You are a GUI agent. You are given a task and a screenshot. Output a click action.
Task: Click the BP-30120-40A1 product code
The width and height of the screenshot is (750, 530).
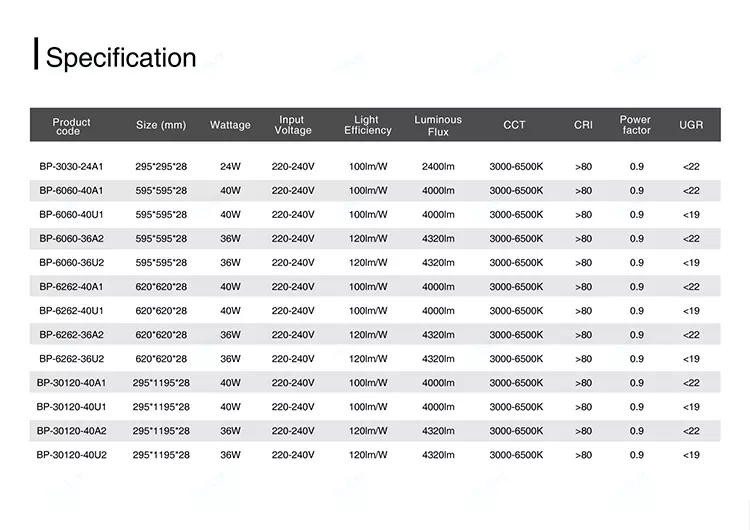click(x=71, y=383)
